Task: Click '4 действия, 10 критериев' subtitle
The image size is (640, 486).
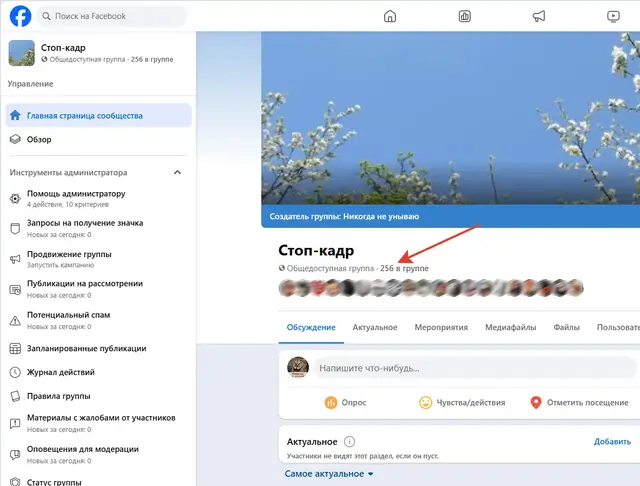Action: (x=68, y=204)
